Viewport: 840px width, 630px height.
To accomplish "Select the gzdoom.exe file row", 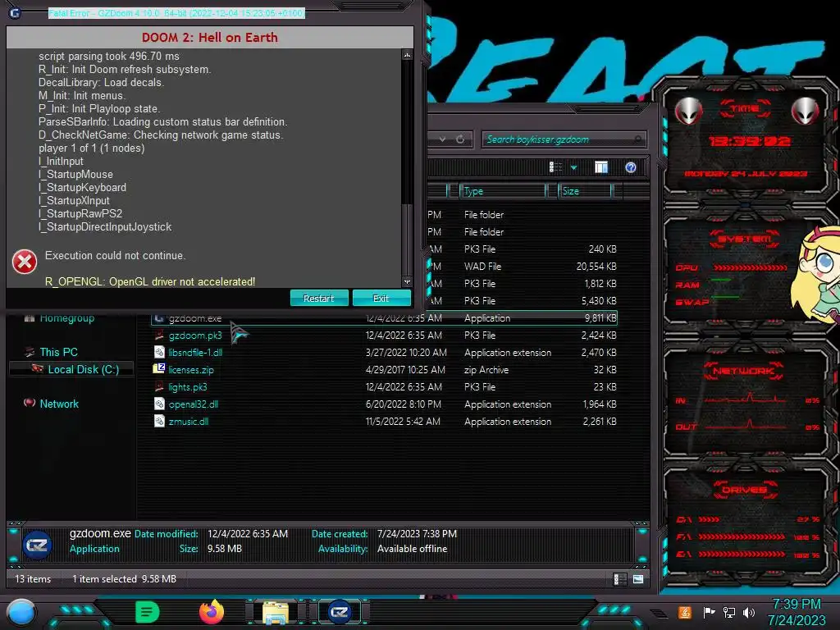I will (384, 318).
